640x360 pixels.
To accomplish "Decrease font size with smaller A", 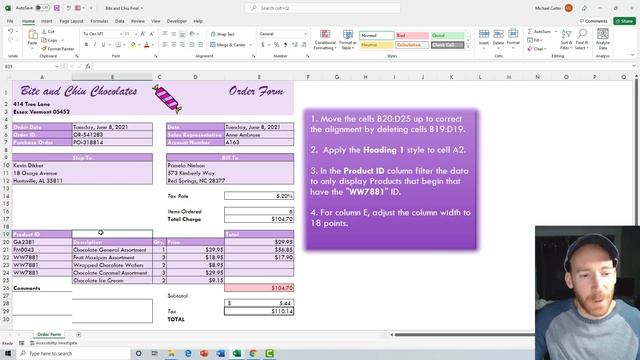I will tap(152, 33).
